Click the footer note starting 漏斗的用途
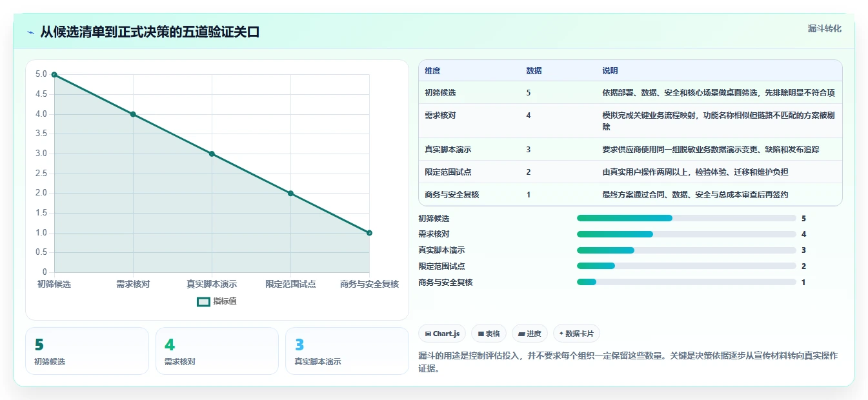This screenshot has height=400, width=868. coord(628,363)
